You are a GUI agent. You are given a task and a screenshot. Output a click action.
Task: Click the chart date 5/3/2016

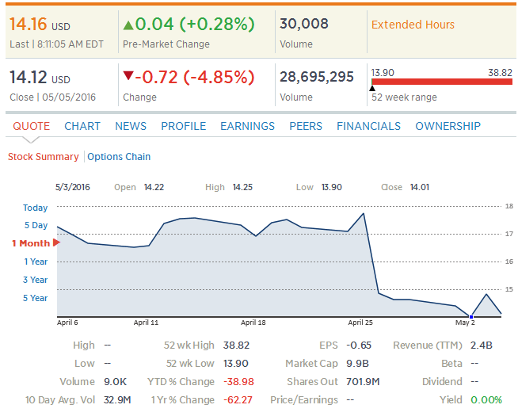click(73, 187)
